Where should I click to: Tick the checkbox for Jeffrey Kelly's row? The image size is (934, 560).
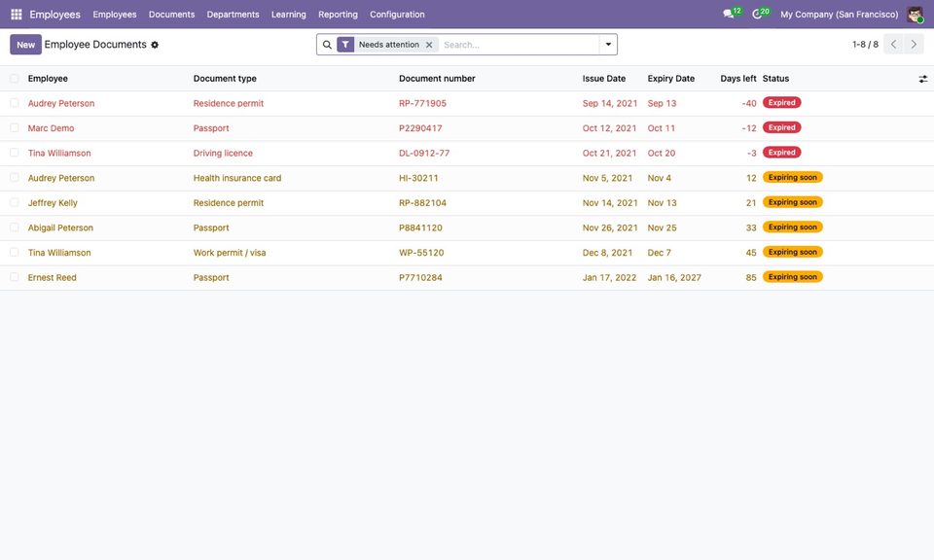pos(15,202)
